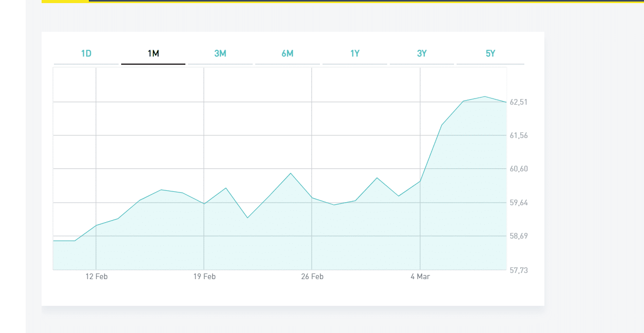Click the 4 Mar date label
The height and width of the screenshot is (333, 644).
tap(420, 277)
